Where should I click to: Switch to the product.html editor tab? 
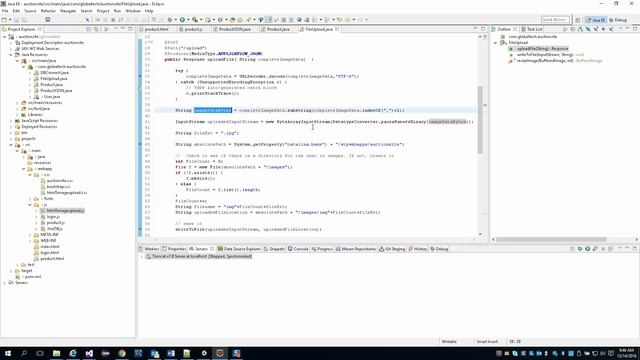[x=156, y=29]
